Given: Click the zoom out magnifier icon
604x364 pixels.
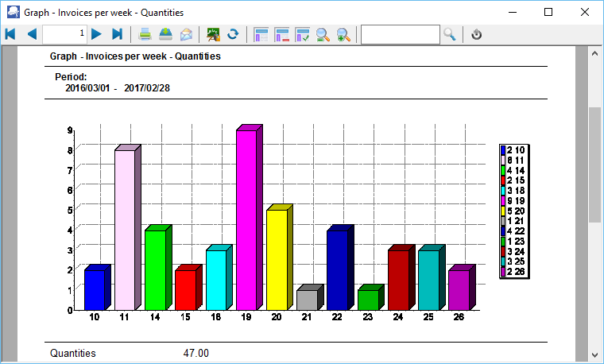Looking at the screenshot, I should 323,34.
